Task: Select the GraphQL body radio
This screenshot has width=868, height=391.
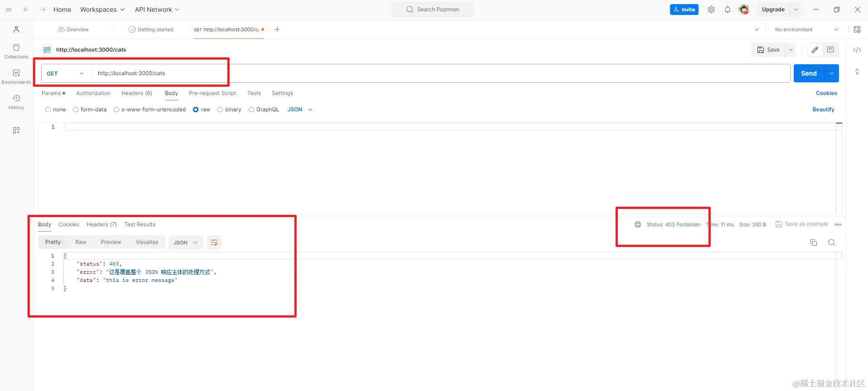Action: point(251,110)
